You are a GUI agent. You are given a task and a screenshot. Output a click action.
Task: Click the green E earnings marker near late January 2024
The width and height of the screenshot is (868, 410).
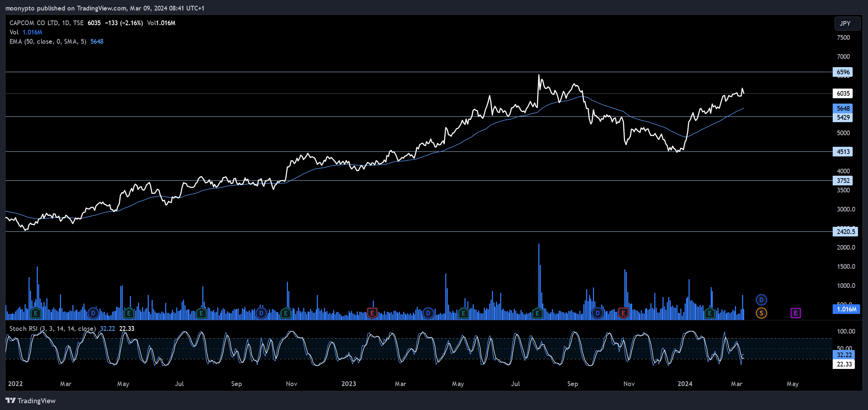710,313
